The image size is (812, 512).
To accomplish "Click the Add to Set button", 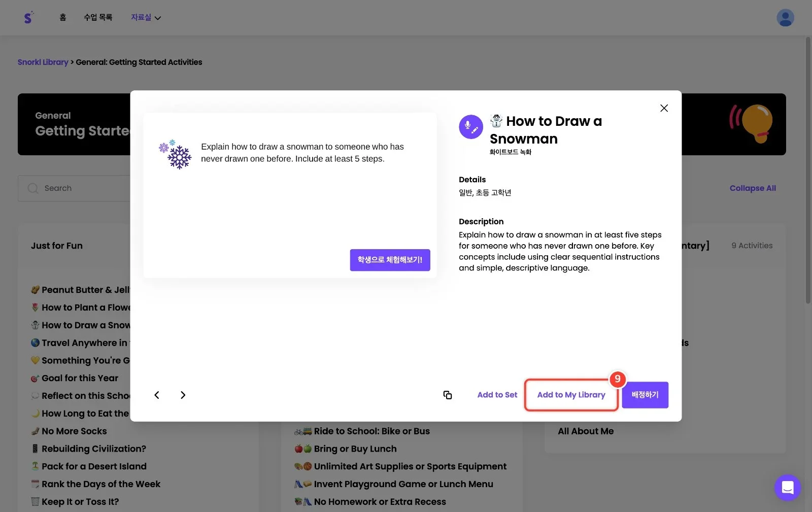I will coord(497,395).
